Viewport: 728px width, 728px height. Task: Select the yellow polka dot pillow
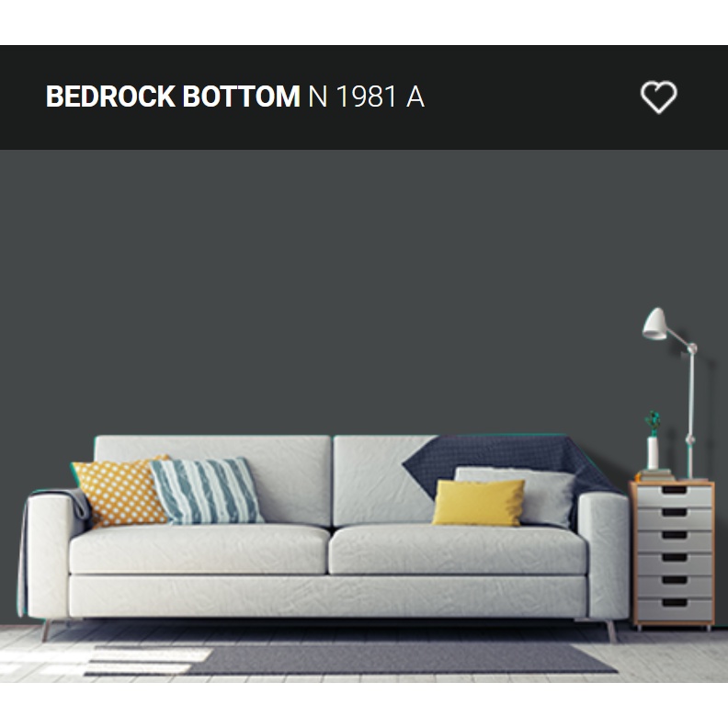pos(119,491)
